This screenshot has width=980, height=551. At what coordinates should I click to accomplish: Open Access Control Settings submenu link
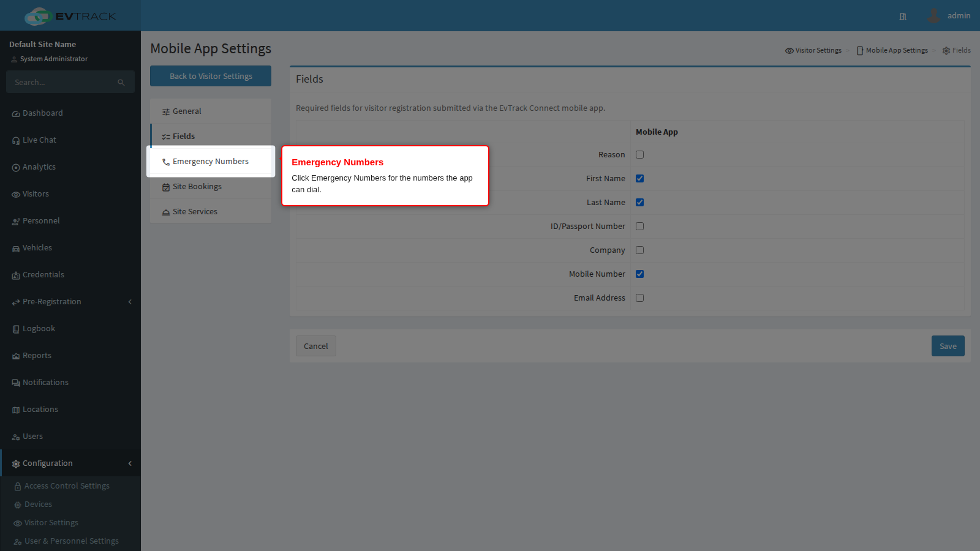coord(67,486)
